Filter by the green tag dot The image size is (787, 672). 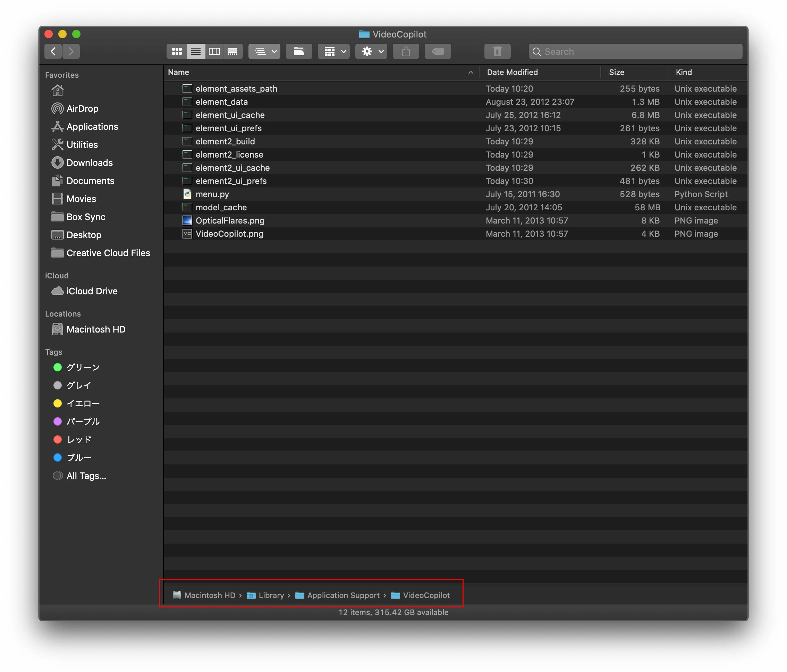point(57,367)
